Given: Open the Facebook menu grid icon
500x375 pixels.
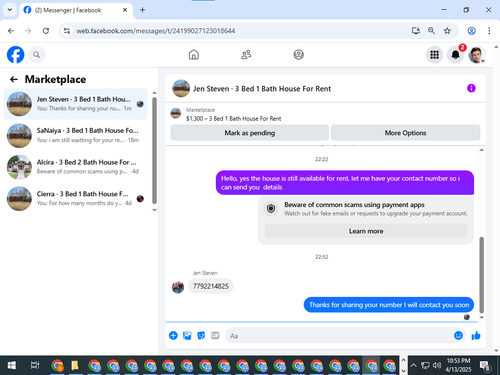Looking at the screenshot, I should [434, 55].
